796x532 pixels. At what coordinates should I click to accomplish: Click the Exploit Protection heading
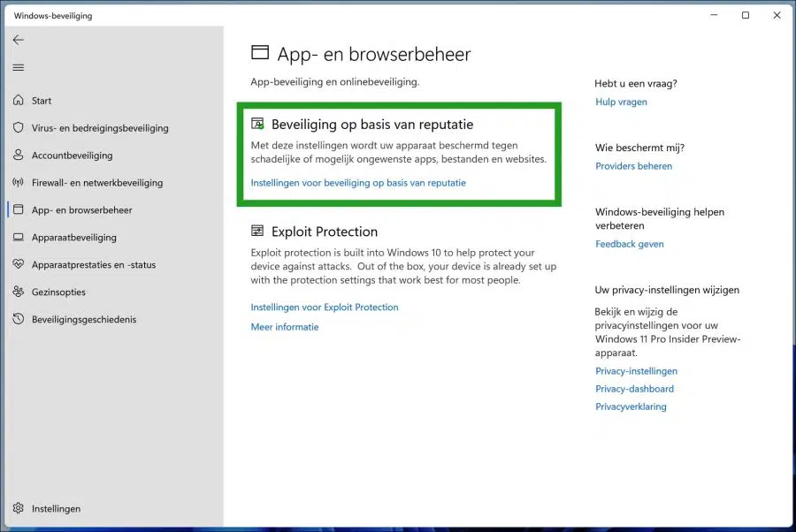tap(325, 232)
